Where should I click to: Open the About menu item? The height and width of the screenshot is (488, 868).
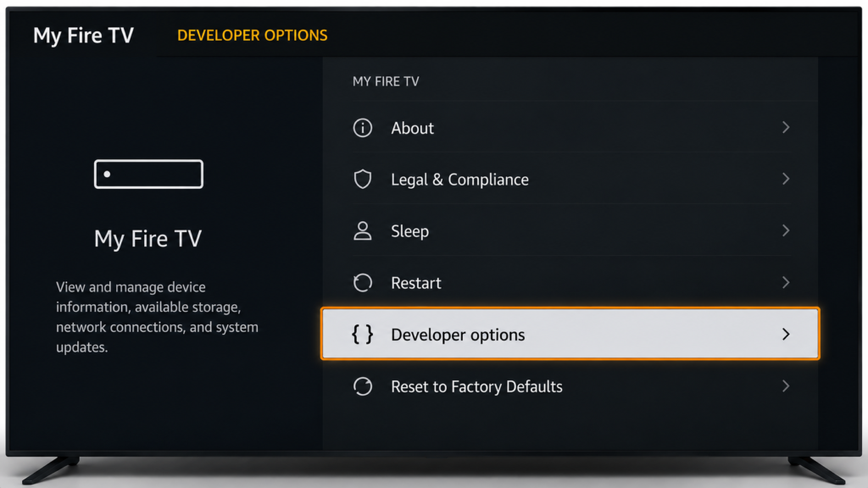pyautogui.click(x=571, y=128)
